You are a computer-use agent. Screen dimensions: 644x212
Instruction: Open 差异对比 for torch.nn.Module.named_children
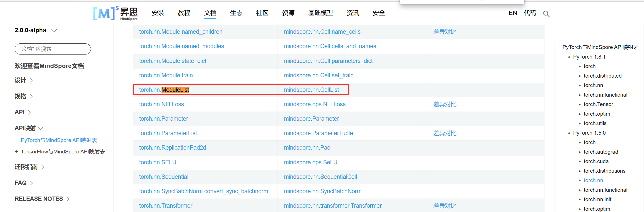(445, 32)
